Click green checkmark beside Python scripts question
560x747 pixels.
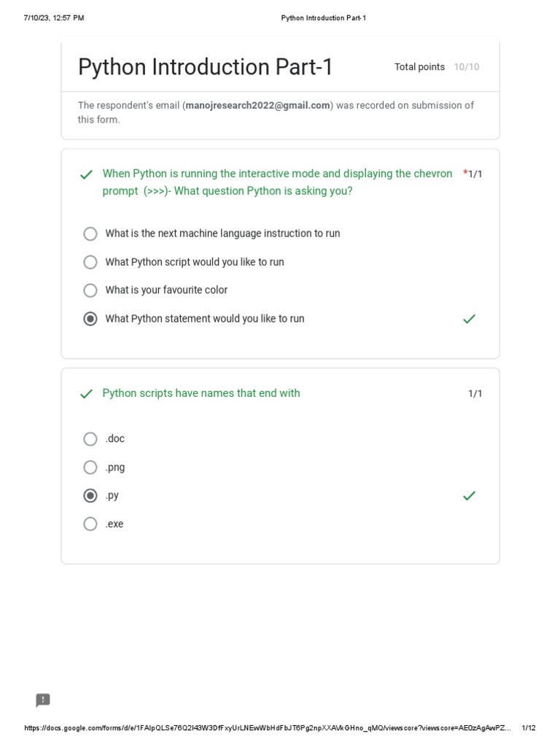(86, 394)
